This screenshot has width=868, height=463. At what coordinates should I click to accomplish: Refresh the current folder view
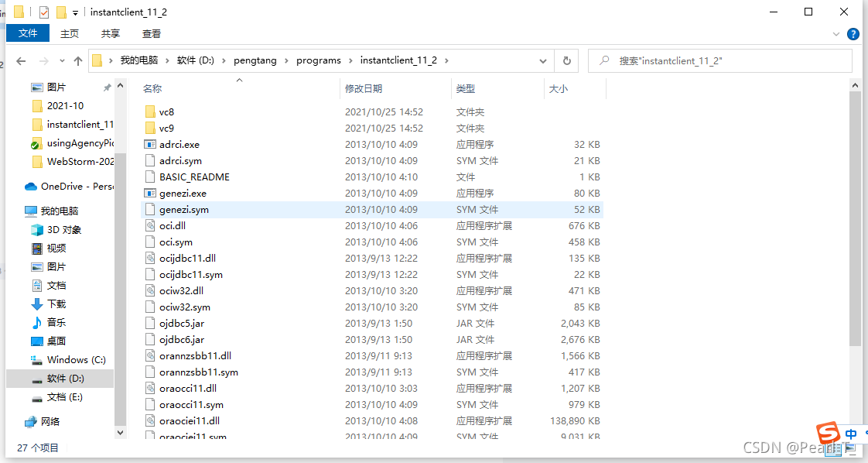(x=567, y=61)
